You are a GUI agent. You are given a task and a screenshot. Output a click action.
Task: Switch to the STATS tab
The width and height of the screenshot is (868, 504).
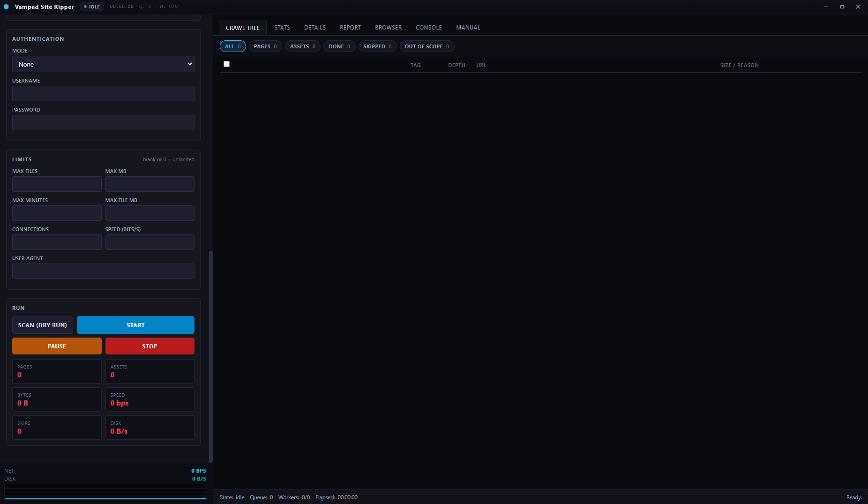[282, 28]
